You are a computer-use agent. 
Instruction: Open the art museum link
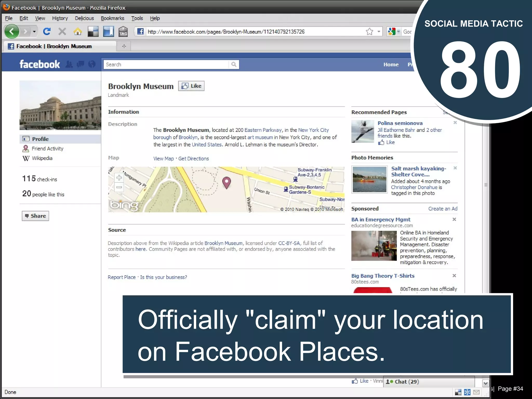(260, 137)
